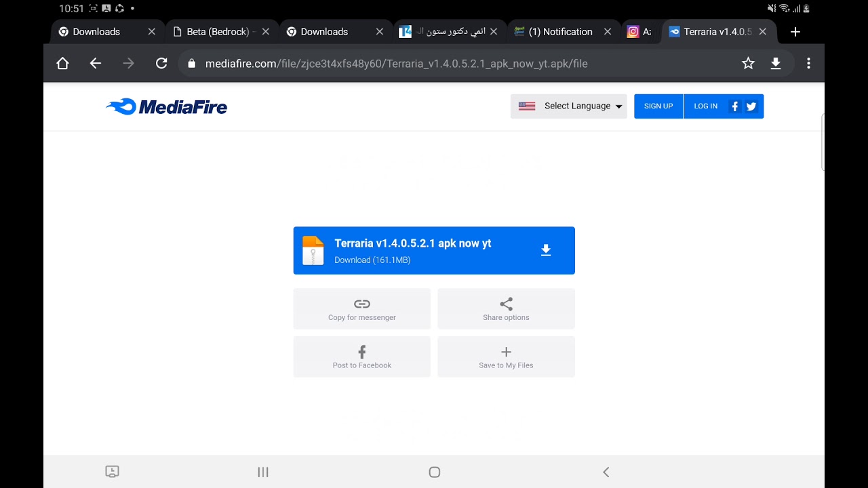Open Android recent apps button

[x=263, y=472]
